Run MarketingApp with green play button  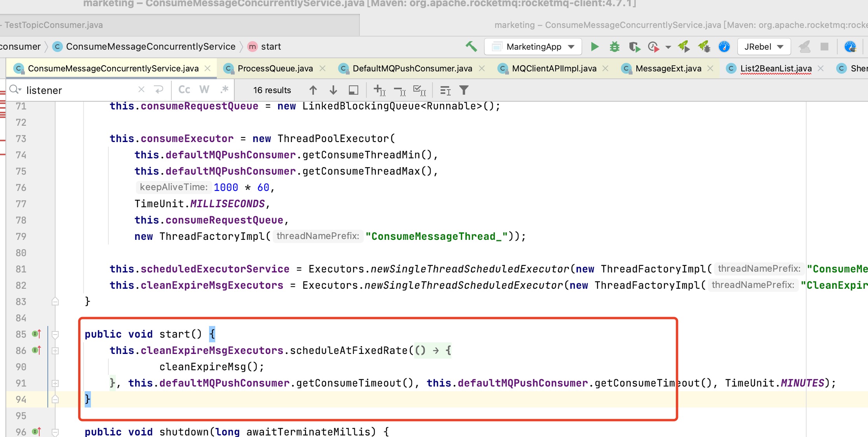click(x=594, y=47)
